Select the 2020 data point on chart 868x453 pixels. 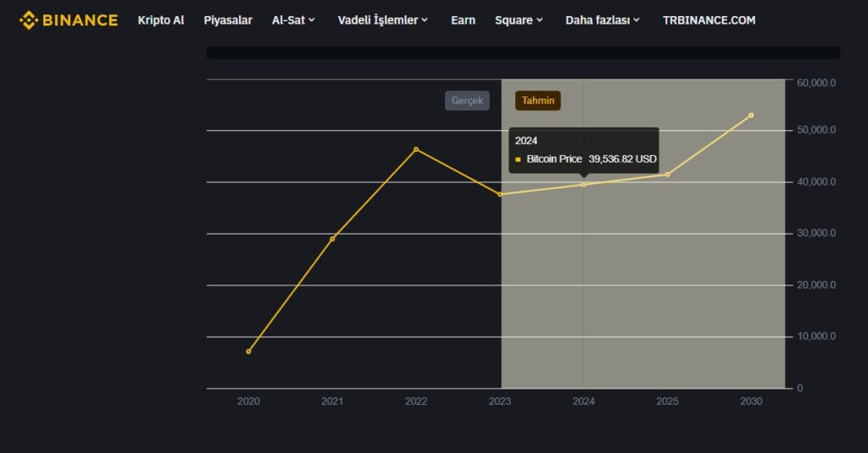[x=248, y=351]
